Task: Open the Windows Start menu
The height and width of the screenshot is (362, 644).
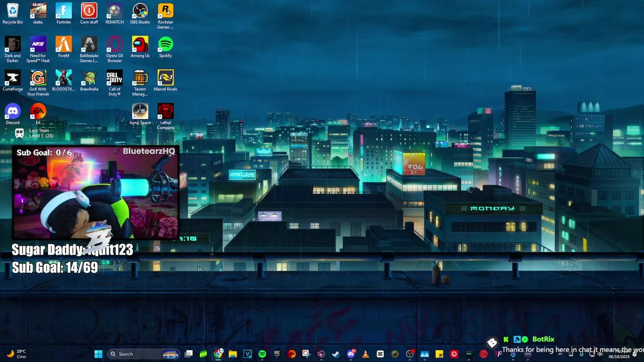Action: [98, 354]
